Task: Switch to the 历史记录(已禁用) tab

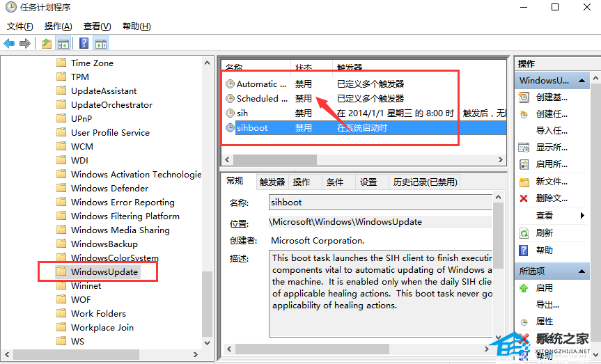Action: pyautogui.click(x=425, y=182)
